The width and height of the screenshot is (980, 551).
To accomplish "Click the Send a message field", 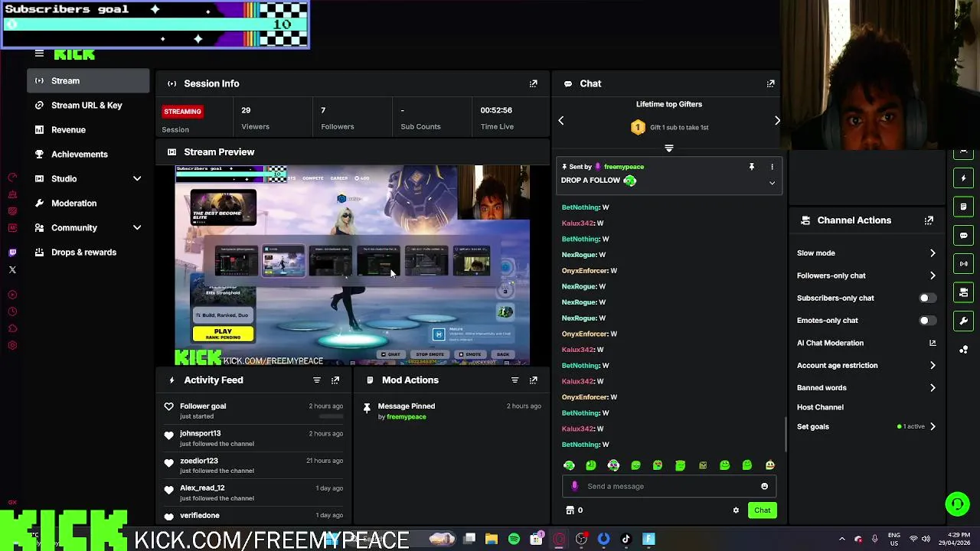I will point(670,486).
